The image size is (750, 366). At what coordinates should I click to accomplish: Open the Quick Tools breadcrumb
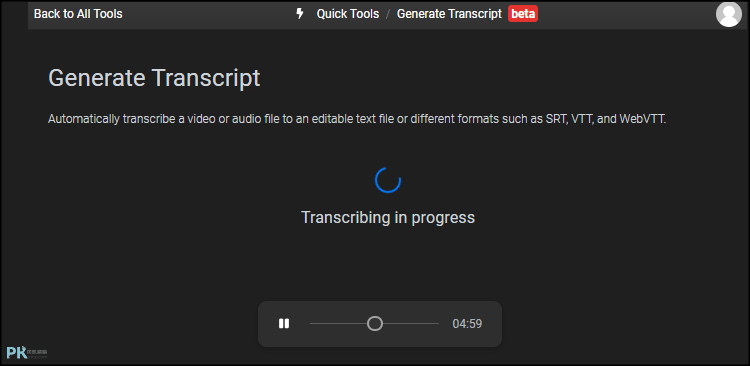[348, 14]
